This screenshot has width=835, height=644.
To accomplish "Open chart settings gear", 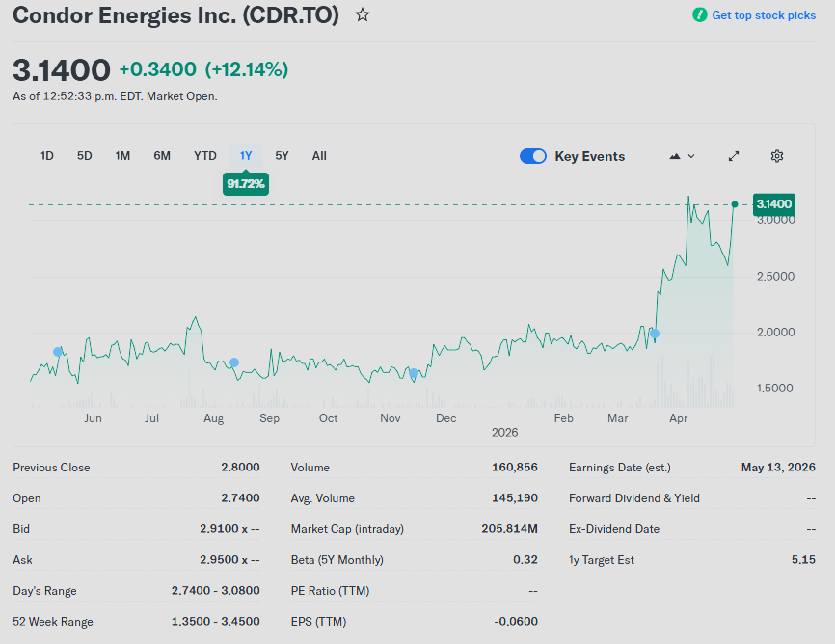I will pyautogui.click(x=777, y=156).
